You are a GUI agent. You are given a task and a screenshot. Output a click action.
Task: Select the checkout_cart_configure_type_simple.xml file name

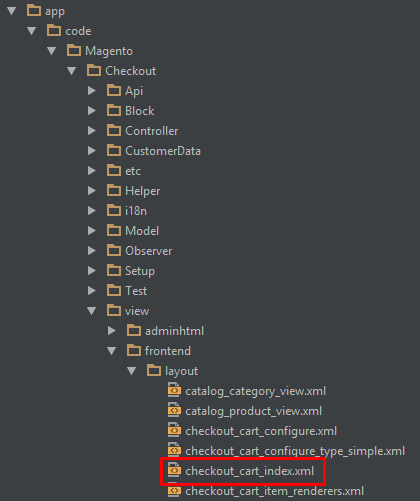point(295,451)
